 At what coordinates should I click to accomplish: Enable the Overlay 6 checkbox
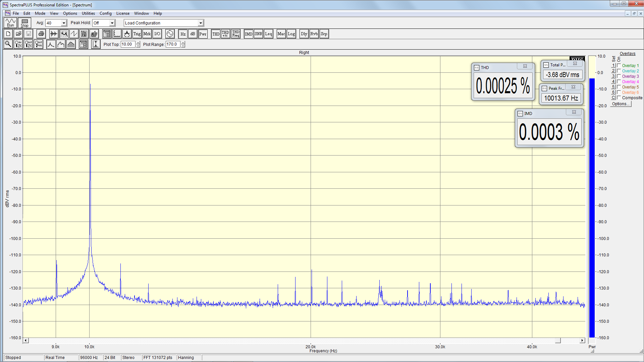(x=619, y=92)
